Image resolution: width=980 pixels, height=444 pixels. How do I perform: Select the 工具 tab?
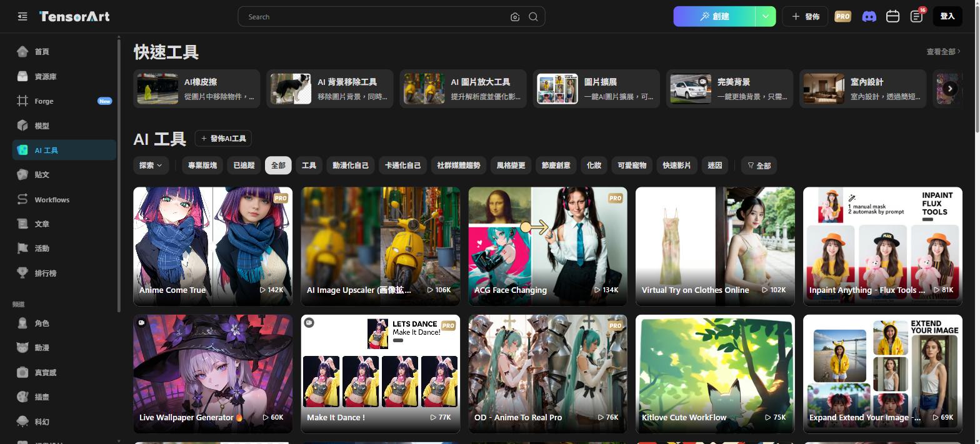309,165
